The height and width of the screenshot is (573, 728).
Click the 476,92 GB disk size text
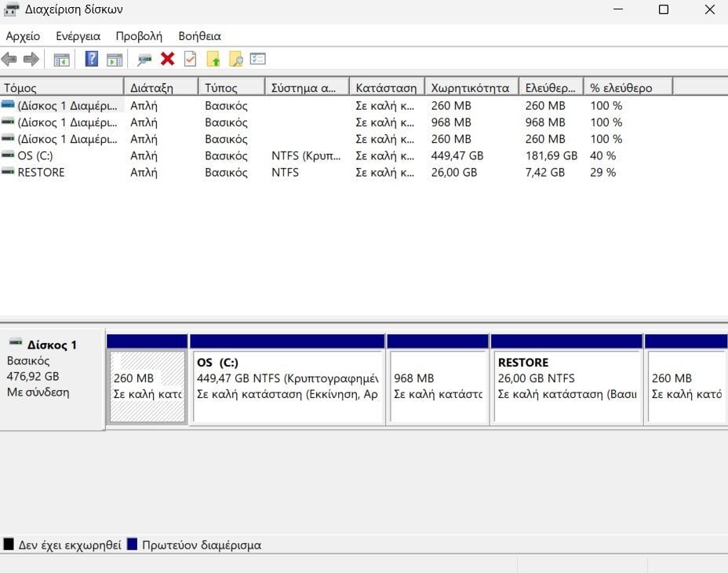pos(33,376)
